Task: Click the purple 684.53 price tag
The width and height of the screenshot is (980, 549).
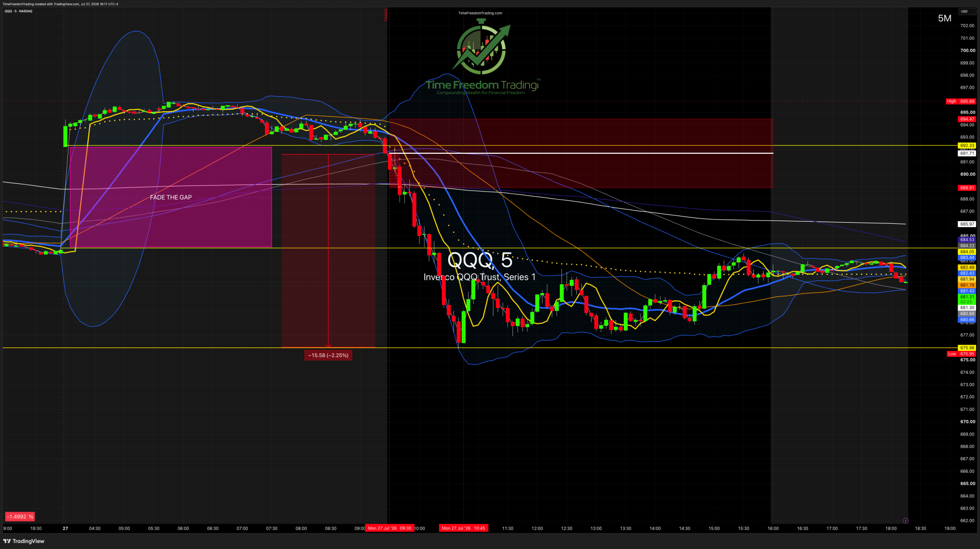Action: coord(967,240)
